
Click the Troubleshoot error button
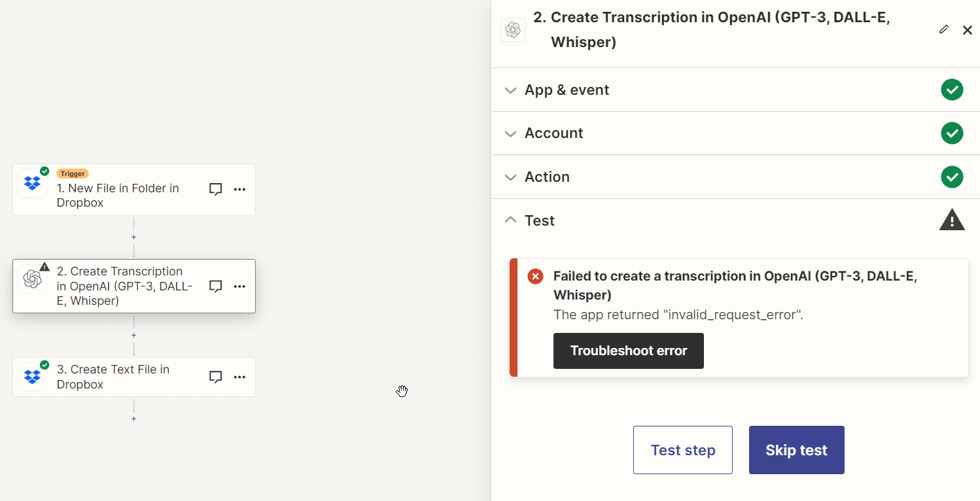[x=629, y=351]
